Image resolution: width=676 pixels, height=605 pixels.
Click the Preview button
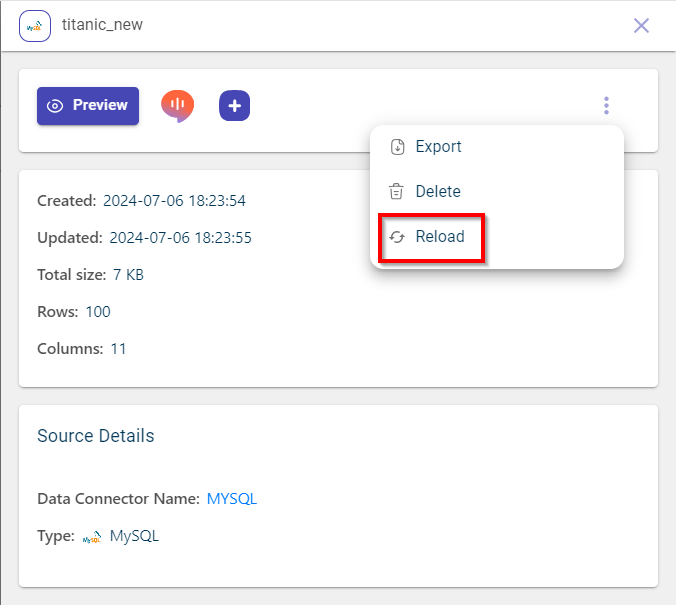(88, 106)
